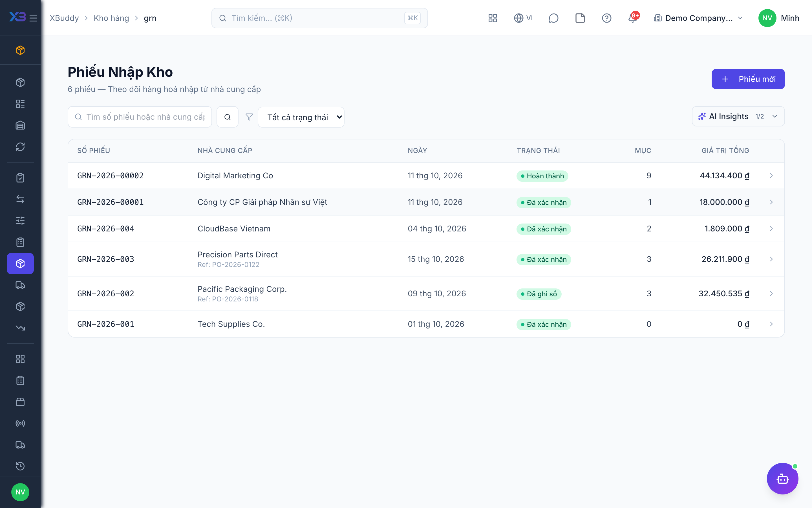Image resolution: width=812 pixels, height=508 pixels.
Task: Open the broadcast signal icon in sidebar
Action: pos(20,423)
